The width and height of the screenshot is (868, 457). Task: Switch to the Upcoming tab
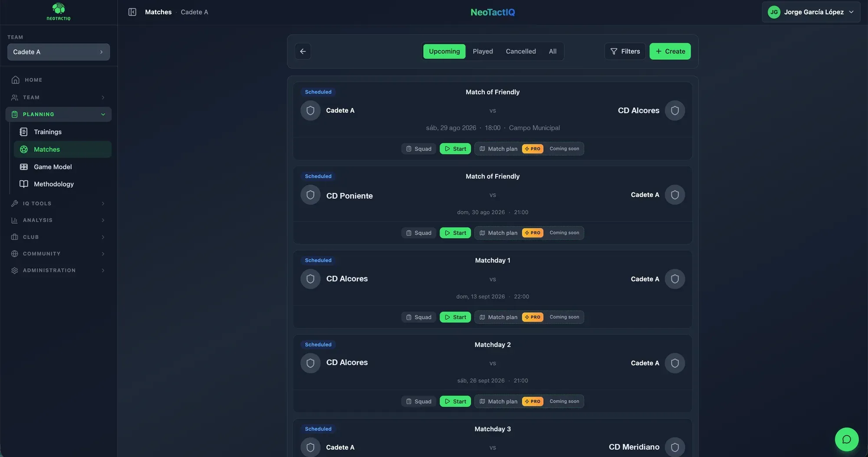click(444, 51)
